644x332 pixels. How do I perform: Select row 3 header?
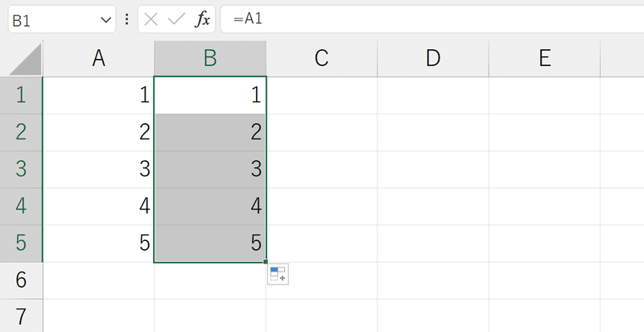click(21, 169)
